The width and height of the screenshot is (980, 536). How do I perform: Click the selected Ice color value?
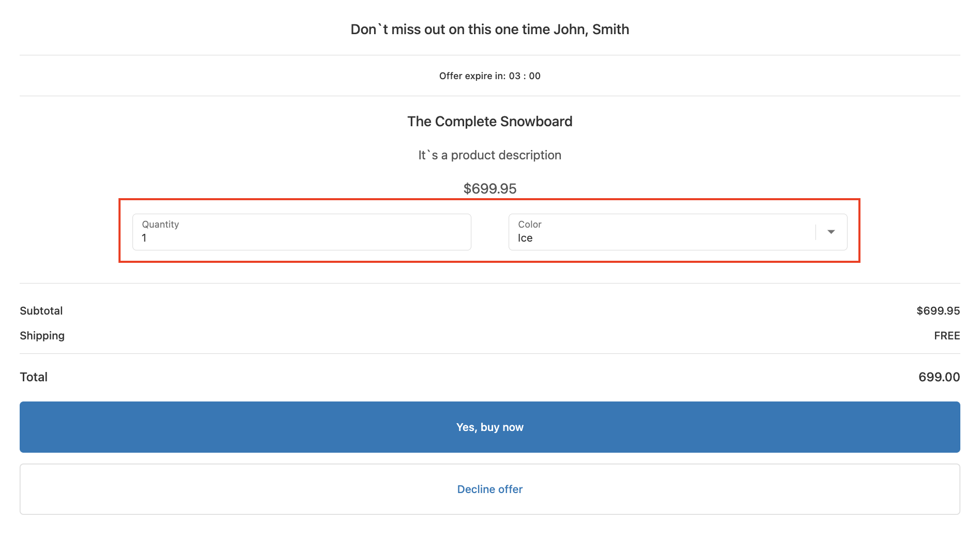coord(525,238)
